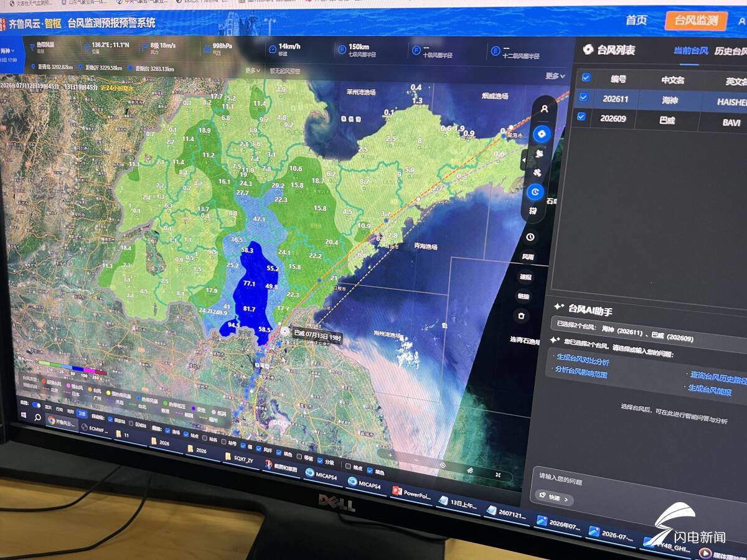The width and height of the screenshot is (747, 560).
Task: Click the user profile icon in map toolbar
Action: (545, 109)
